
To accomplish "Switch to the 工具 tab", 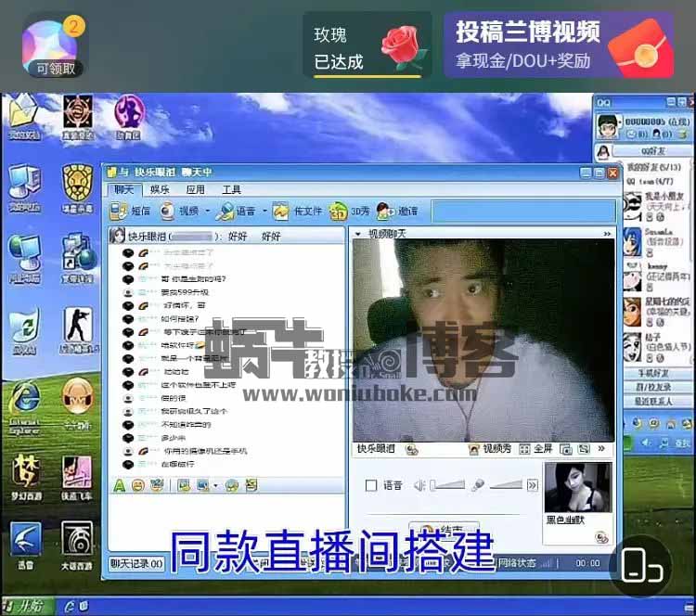I will [x=231, y=190].
